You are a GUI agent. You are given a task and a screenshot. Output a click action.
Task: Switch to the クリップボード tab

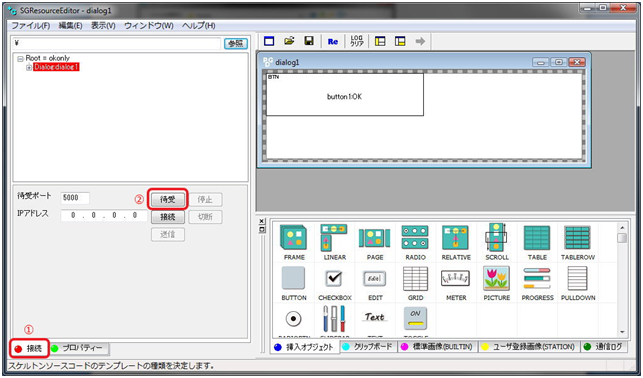click(367, 347)
